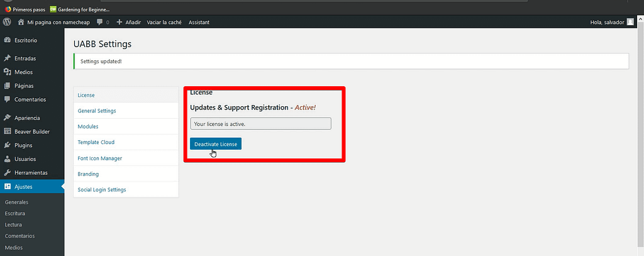
Task: Click the home icon beside site name
Action: [21, 22]
